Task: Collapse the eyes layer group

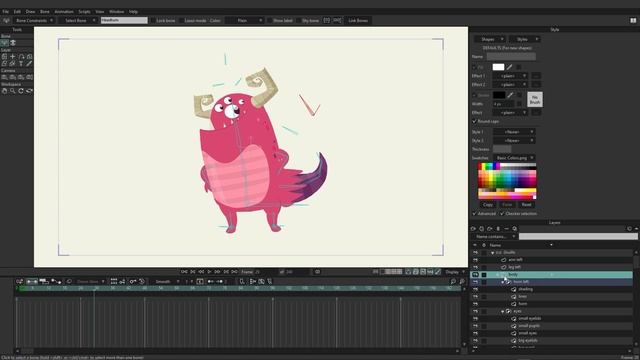Action: pyautogui.click(x=502, y=311)
